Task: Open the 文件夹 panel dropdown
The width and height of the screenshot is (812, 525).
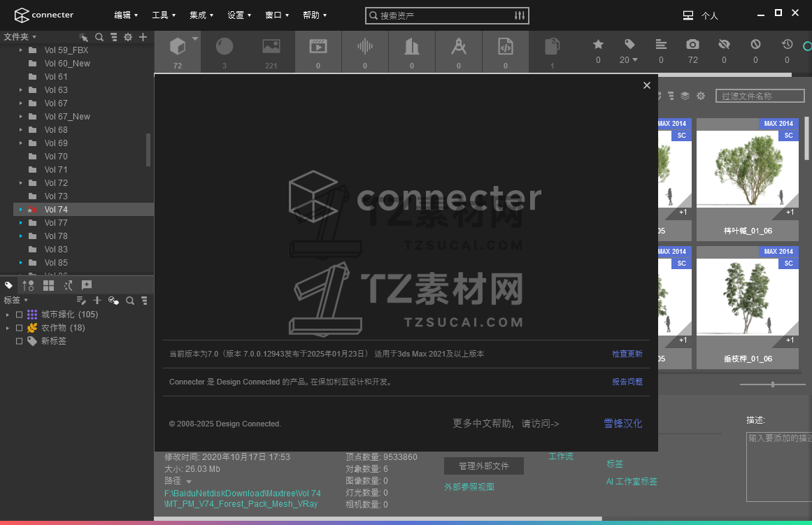Action: pos(20,37)
